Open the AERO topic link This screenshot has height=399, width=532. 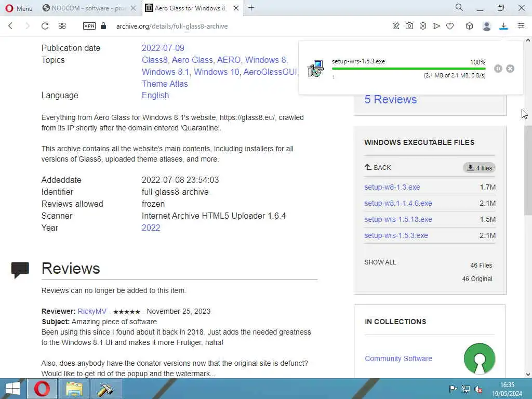coord(229,60)
